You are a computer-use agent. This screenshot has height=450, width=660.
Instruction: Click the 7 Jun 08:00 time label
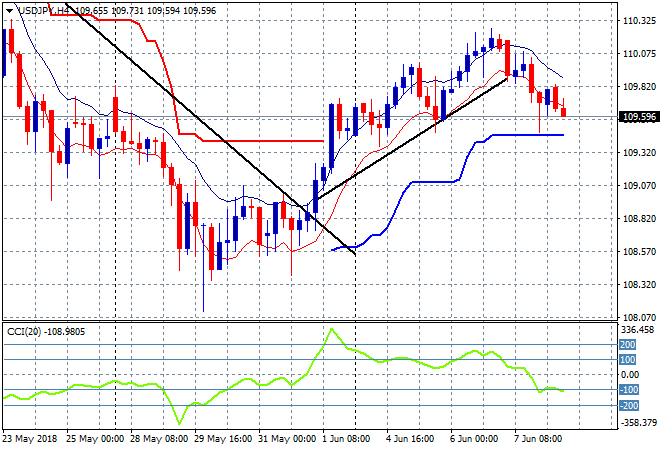click(x=538, y=439)
